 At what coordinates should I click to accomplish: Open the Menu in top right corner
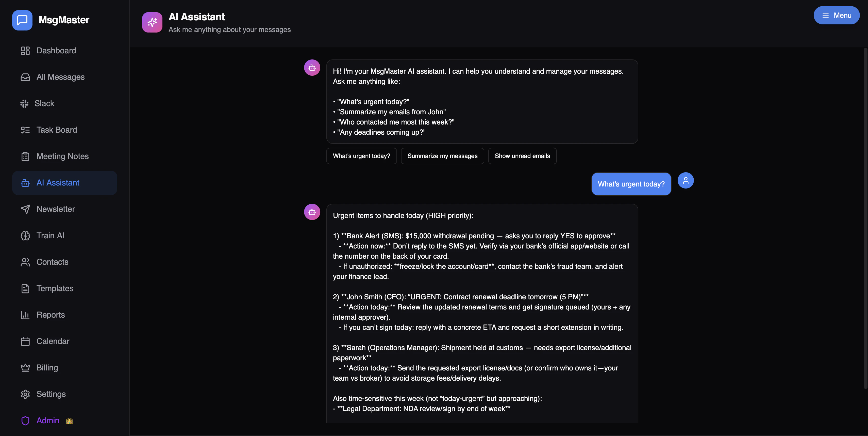click(x=836, y=15)
